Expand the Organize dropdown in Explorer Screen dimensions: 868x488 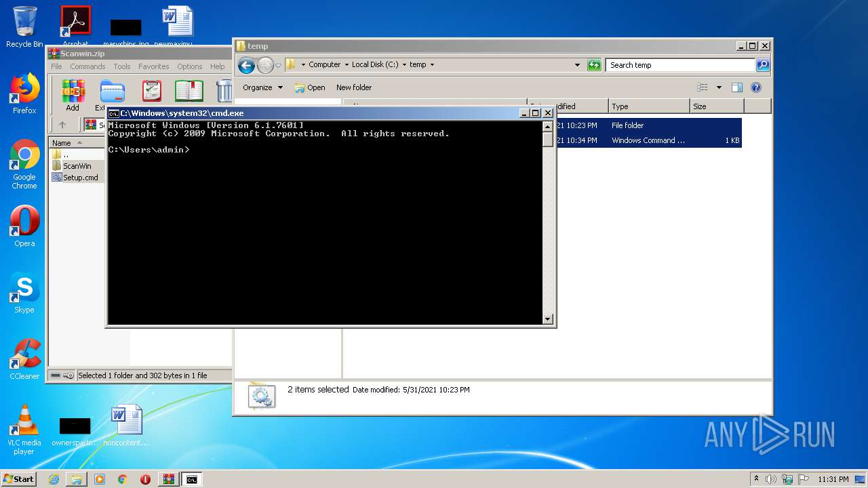pyautogui.click(x=262, y=87)
